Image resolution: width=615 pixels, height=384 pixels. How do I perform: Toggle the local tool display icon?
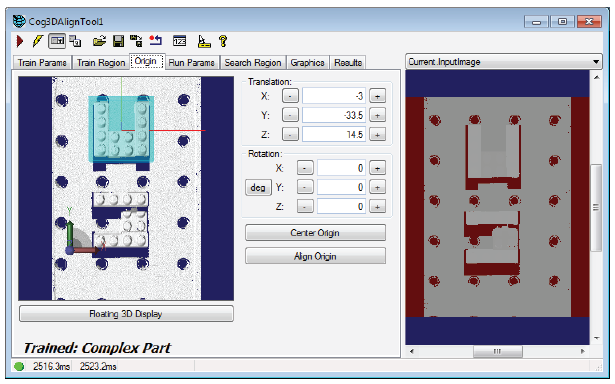57,41
